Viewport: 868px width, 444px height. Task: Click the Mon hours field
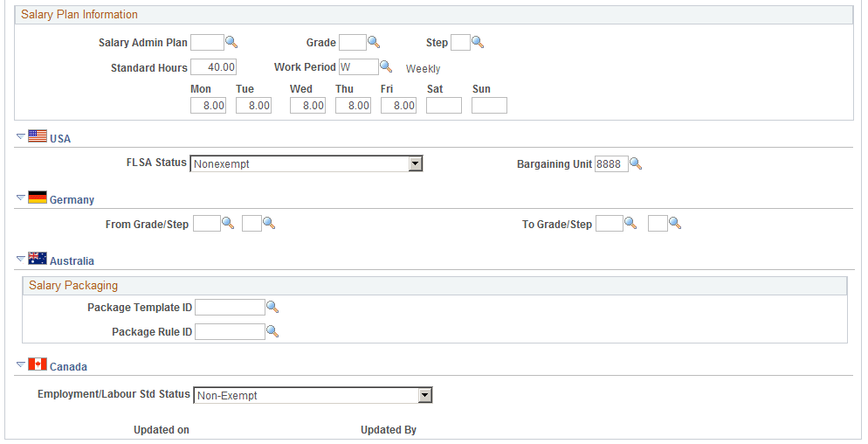point(208,105)
